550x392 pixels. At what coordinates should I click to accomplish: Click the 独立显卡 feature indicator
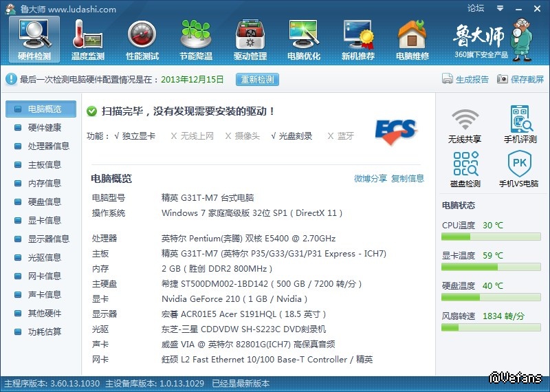135,135
